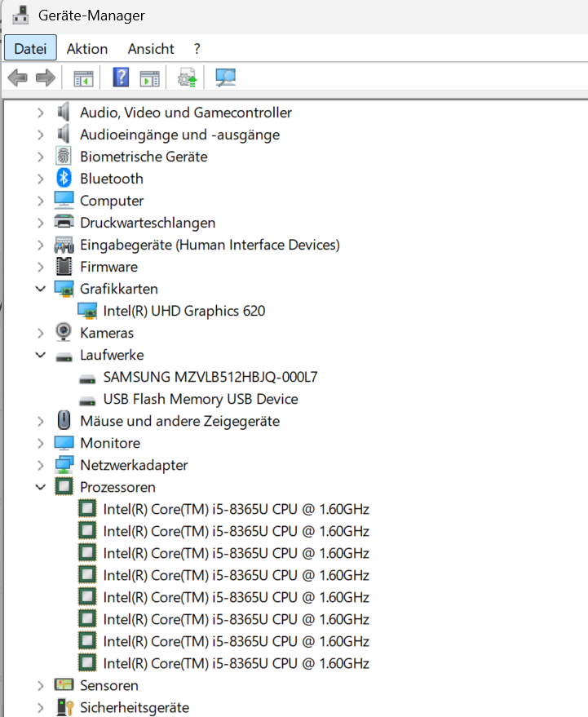Click the Forward arrow toolbar button
The image size is (588, 717).
coord(46,77)
